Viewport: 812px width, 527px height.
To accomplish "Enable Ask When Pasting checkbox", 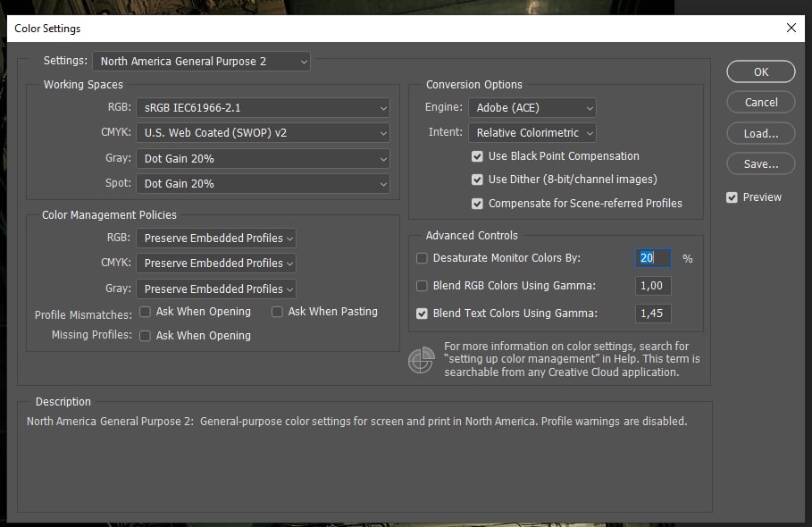I will pos(277,312).
